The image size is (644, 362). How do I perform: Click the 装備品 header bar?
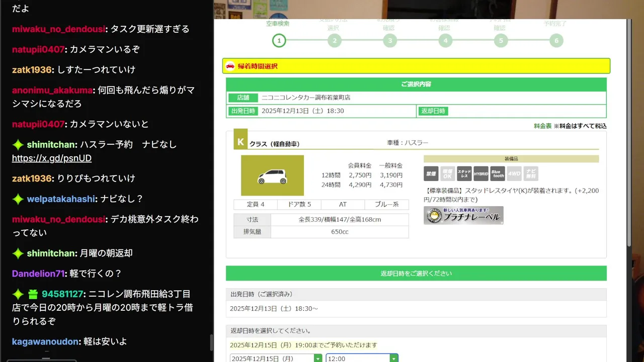coord(511,159)
